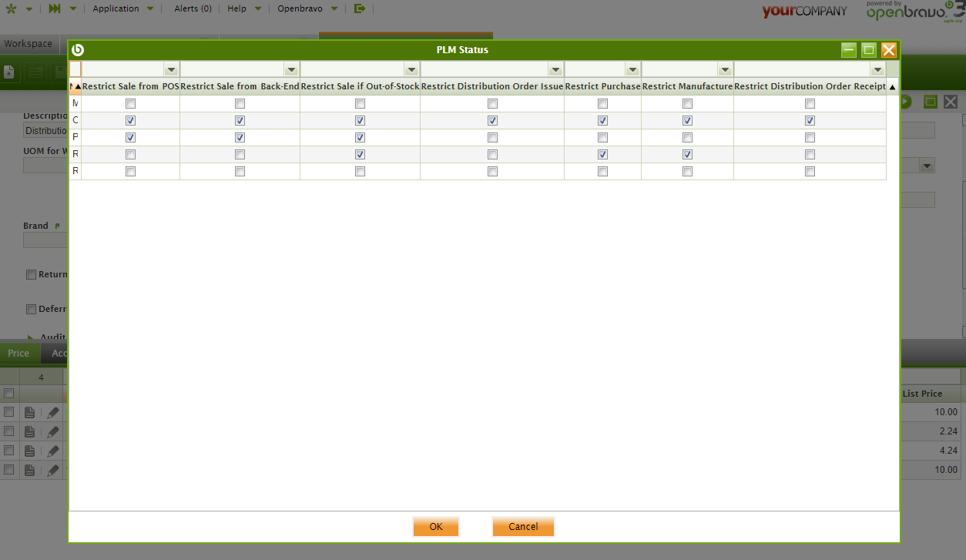Viewport: 966px width, 560px height.
Task: Open the form icon in last price row
Action: point(29,469)
